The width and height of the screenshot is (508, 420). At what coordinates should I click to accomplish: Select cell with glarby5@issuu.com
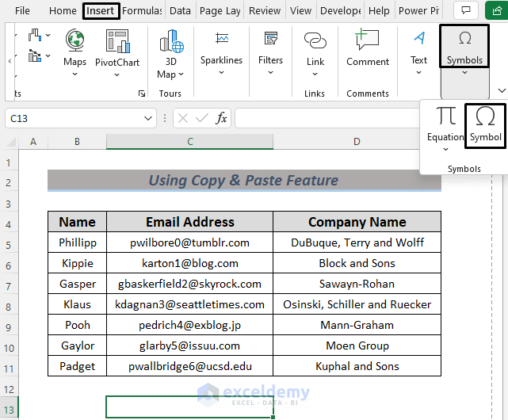(190, 346)
